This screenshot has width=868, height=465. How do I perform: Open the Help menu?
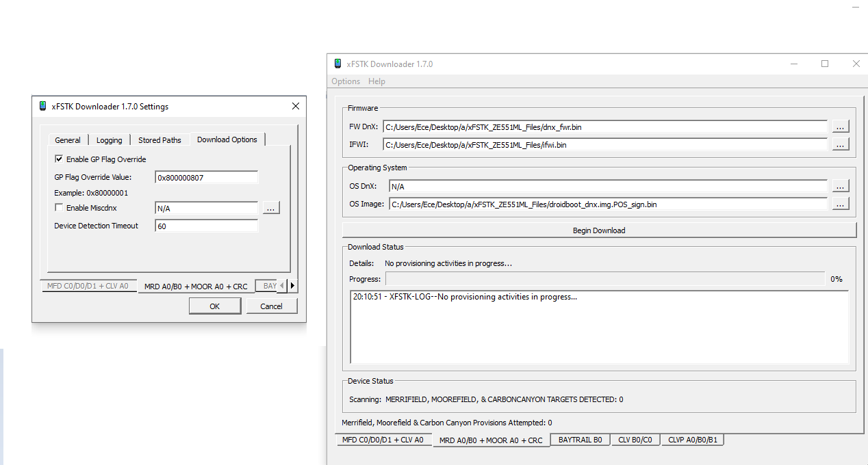[376, 81]
